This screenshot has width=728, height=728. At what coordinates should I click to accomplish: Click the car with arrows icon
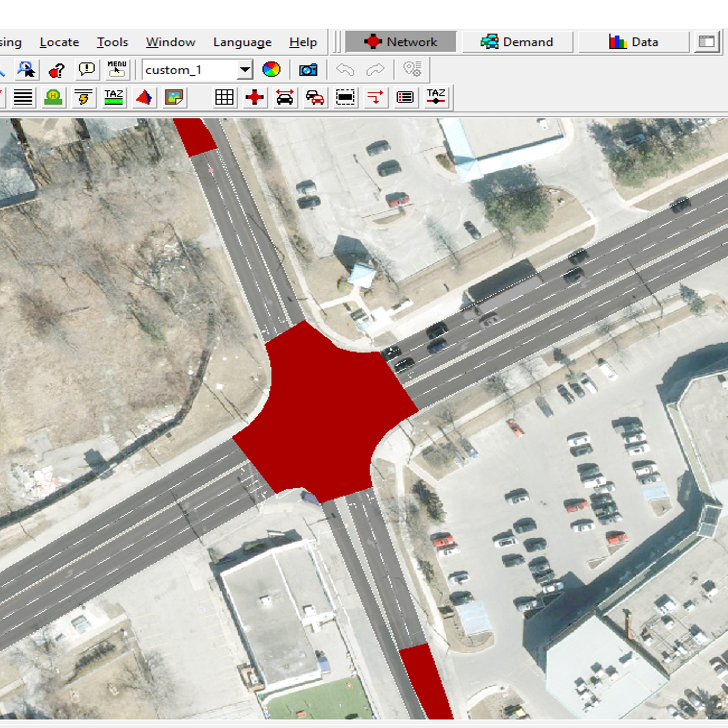point(285,98)
